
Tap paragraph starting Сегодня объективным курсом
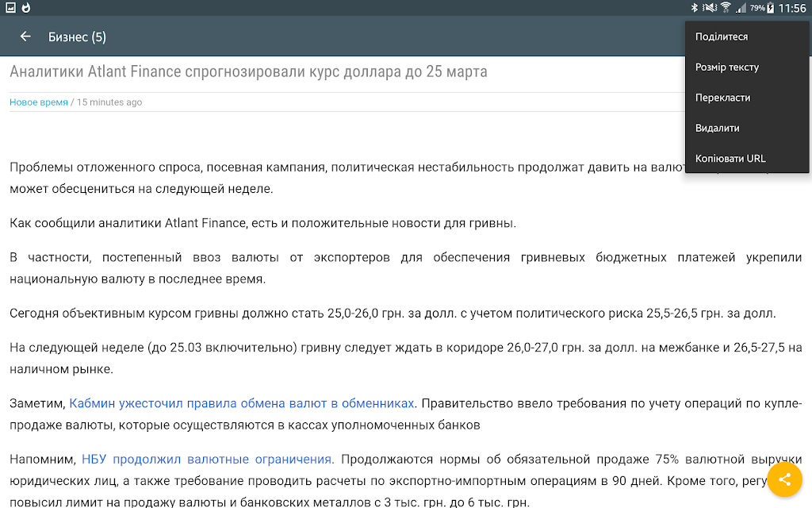[393, 313]
